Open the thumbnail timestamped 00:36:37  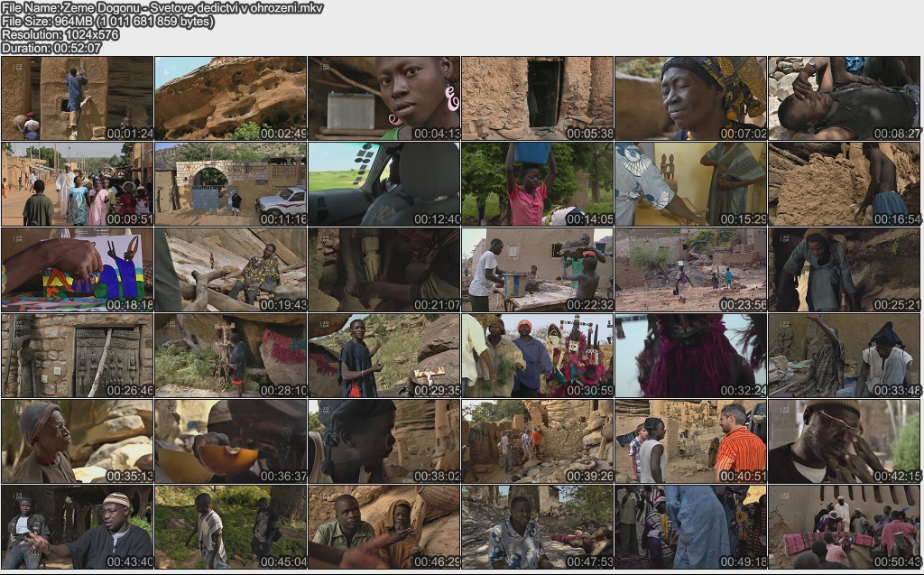click(231, 441)
